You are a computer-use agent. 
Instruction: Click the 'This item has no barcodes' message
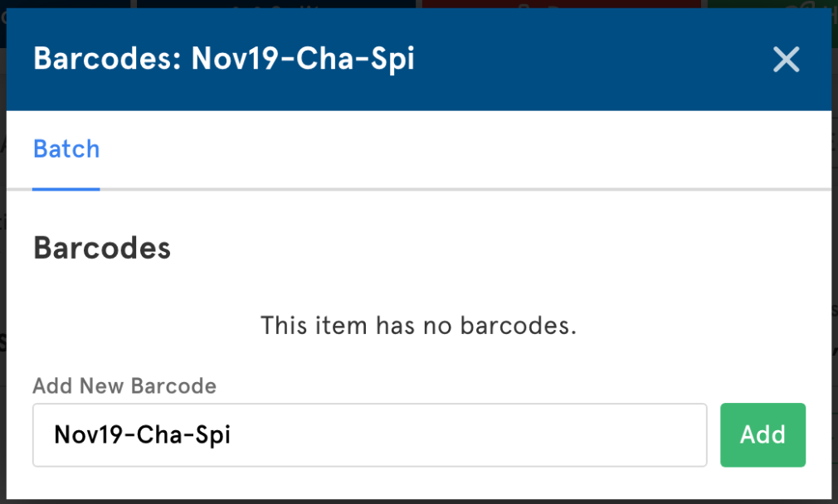[x=418, y=325]
